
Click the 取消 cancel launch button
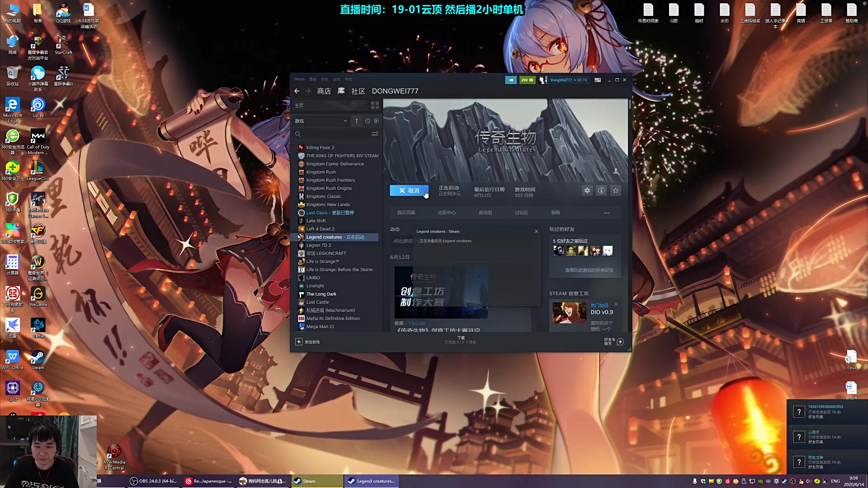pyautogui.click(x=409, y=191)
